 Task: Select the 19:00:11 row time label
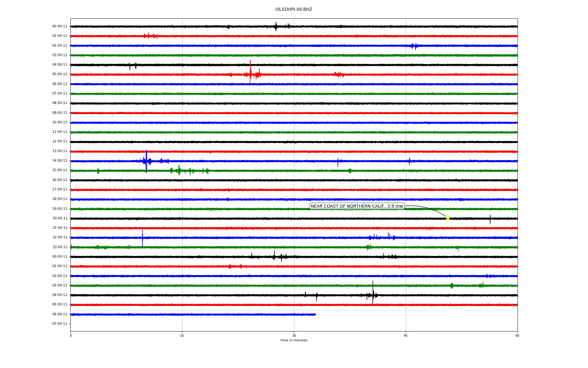point(60,209)
